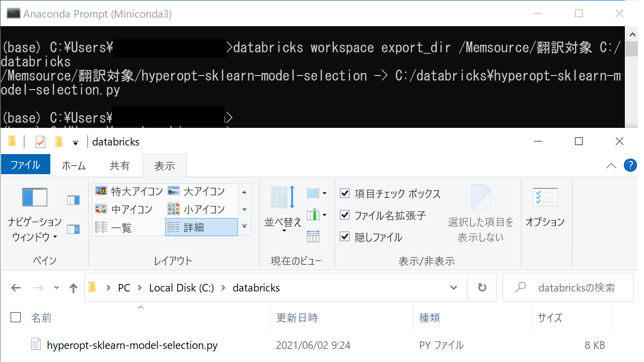Toggle 項目チェック ボックス checkbox
Image resolution: width=644 pixels, height=362 pixels.
point(345,193)
